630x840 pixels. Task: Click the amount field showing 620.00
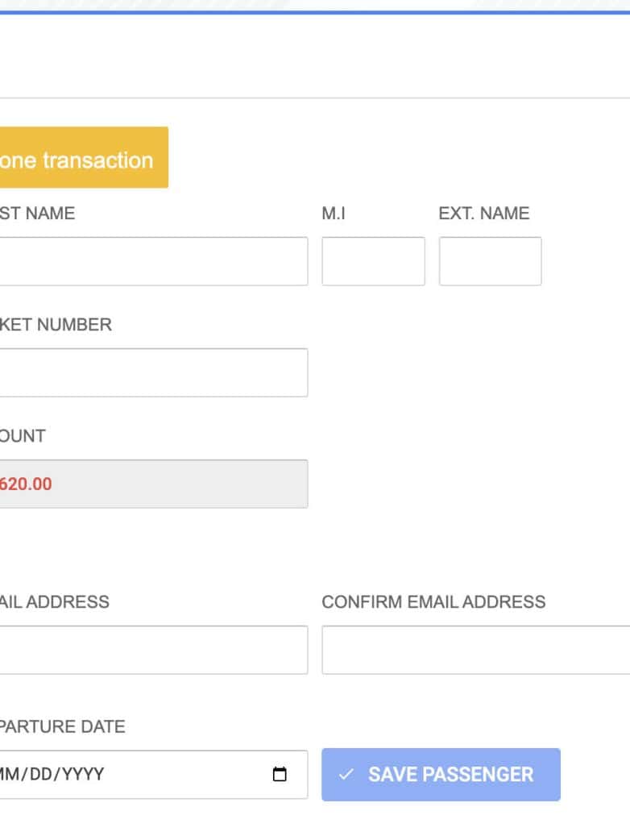(151, 484)
